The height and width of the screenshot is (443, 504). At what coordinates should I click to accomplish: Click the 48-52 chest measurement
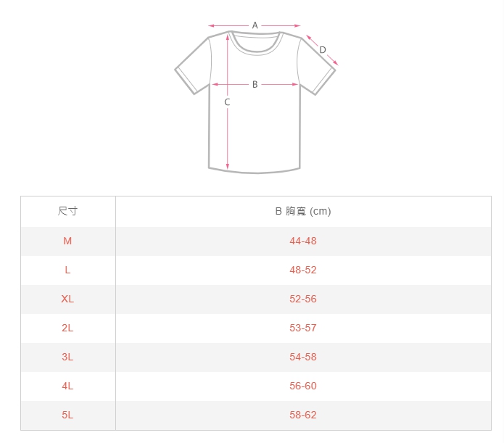tap(303, 270)
